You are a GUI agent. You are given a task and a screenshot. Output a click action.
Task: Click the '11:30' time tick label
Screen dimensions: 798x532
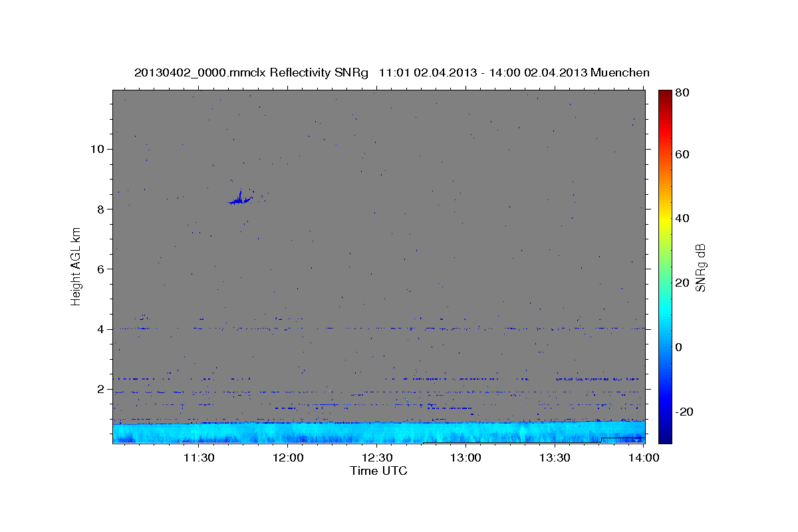[x=198, y=458]
